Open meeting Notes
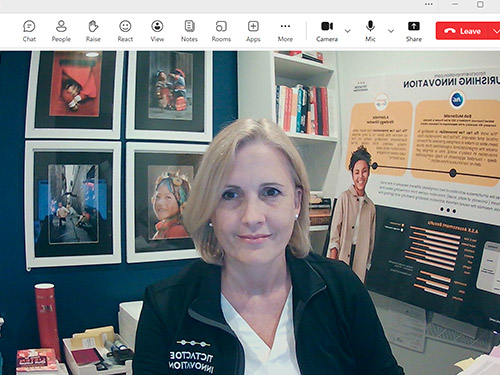The height and width of the screenshot is (375, 500). tap(189, 31)
